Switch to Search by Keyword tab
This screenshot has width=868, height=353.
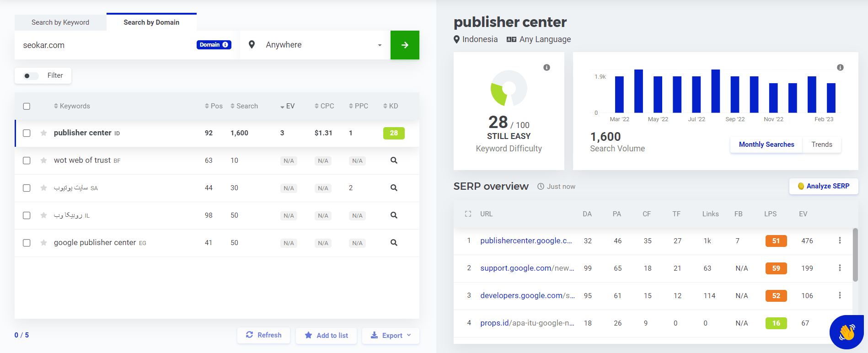(60, 22)
